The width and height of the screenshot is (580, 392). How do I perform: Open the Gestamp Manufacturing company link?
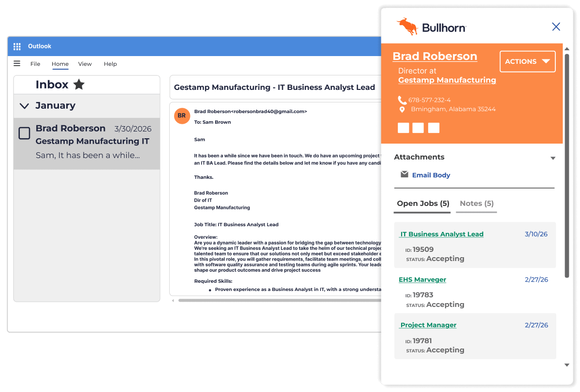447,80
